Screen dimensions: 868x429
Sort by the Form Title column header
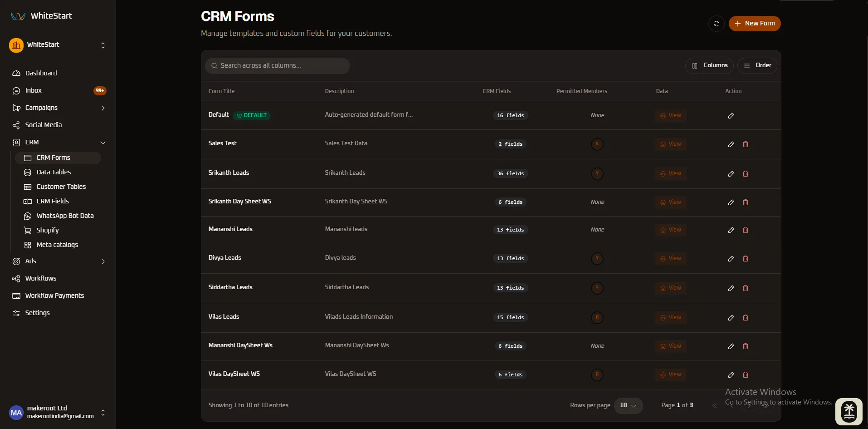[x=221, y=91]
